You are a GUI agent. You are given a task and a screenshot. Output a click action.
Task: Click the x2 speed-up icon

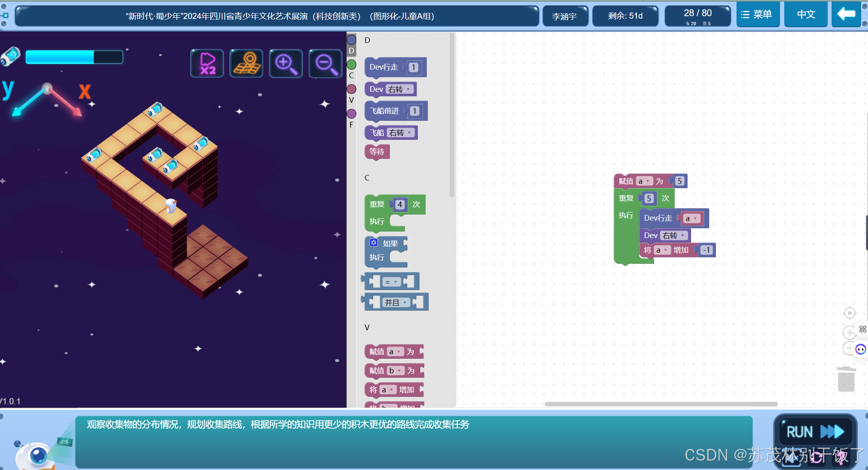(x=207, y=64)
